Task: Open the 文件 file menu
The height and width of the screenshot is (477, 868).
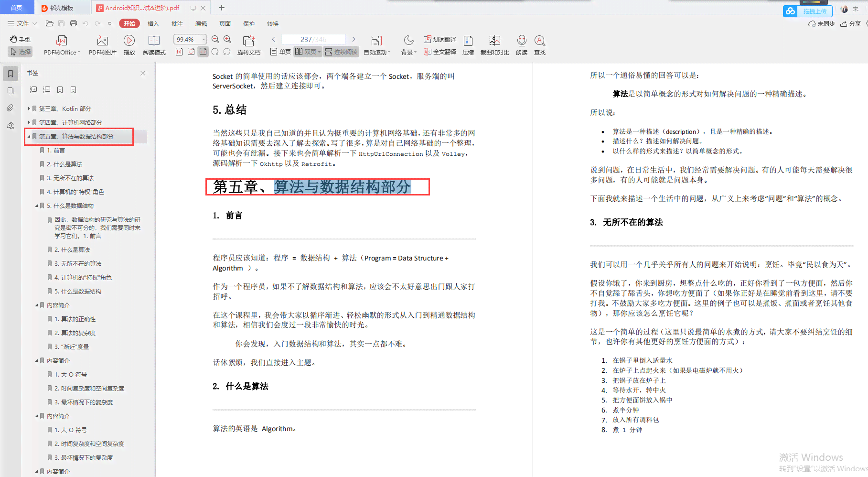Action: [22, 23]
